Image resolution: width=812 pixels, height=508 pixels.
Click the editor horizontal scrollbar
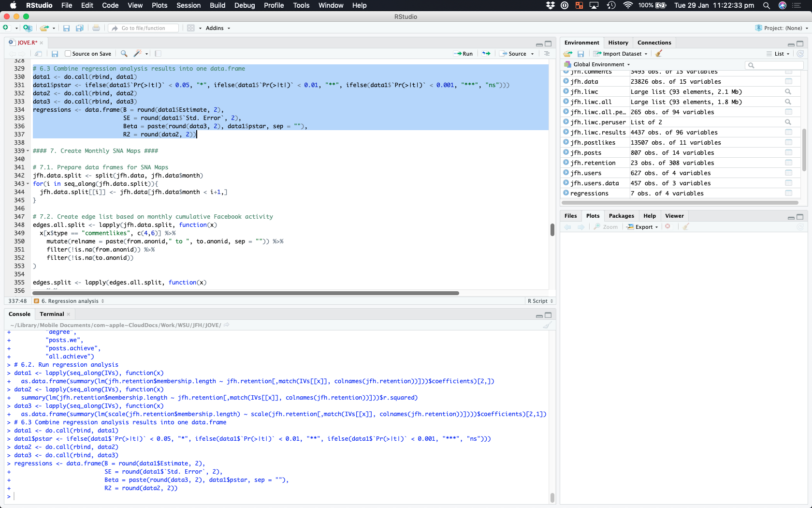click(x=246, y=293)
